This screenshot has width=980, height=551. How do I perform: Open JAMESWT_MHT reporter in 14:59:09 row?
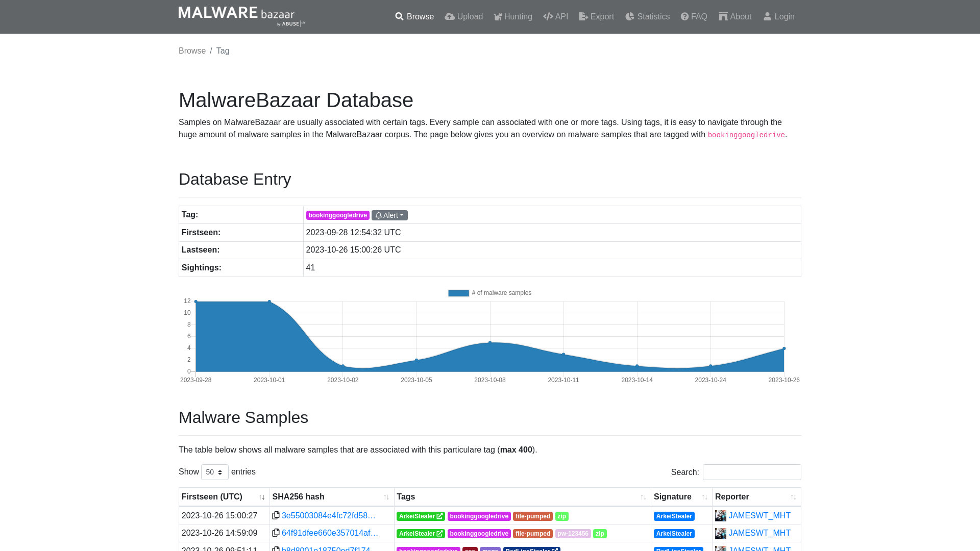(759, 533)
